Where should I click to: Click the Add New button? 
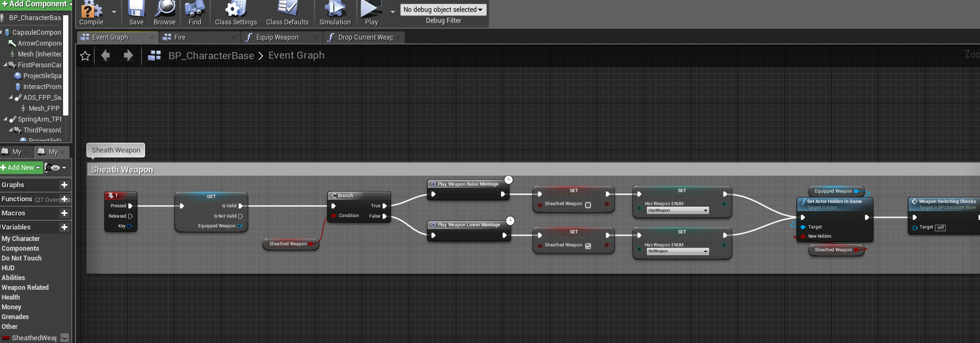coord(21,168)
